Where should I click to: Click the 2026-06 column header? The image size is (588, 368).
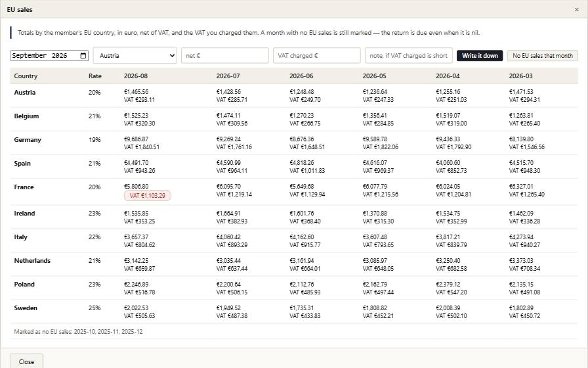point(301,76)
